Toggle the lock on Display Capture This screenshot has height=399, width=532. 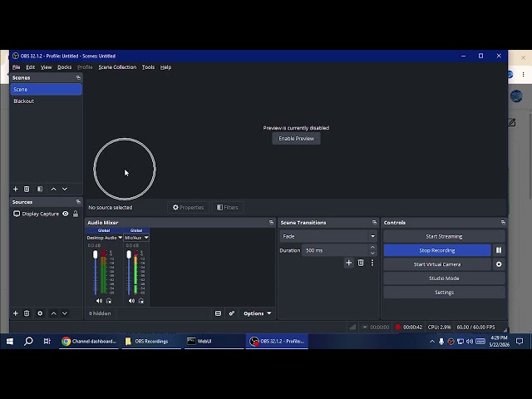pyautogui.click(x=76, y=214)
